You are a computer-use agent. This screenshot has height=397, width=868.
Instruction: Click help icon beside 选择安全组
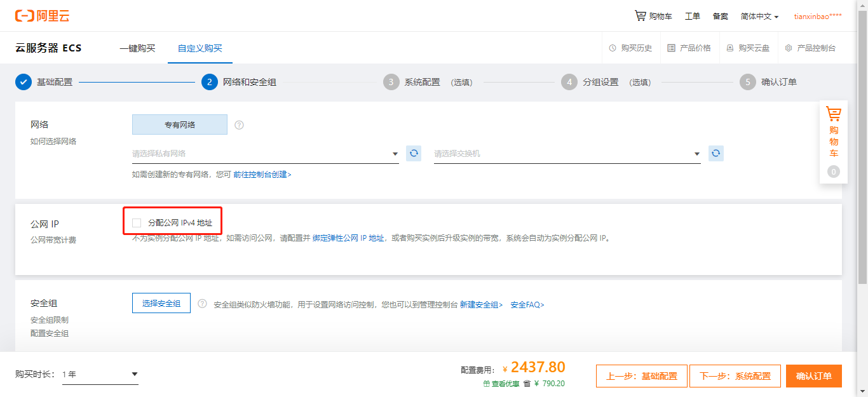click(203, 304)
